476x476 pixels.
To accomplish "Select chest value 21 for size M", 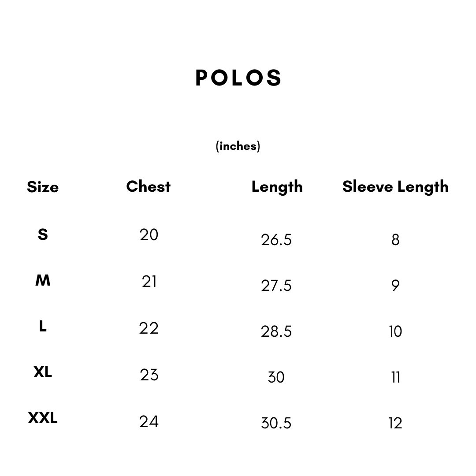I will tap(149, 282).
